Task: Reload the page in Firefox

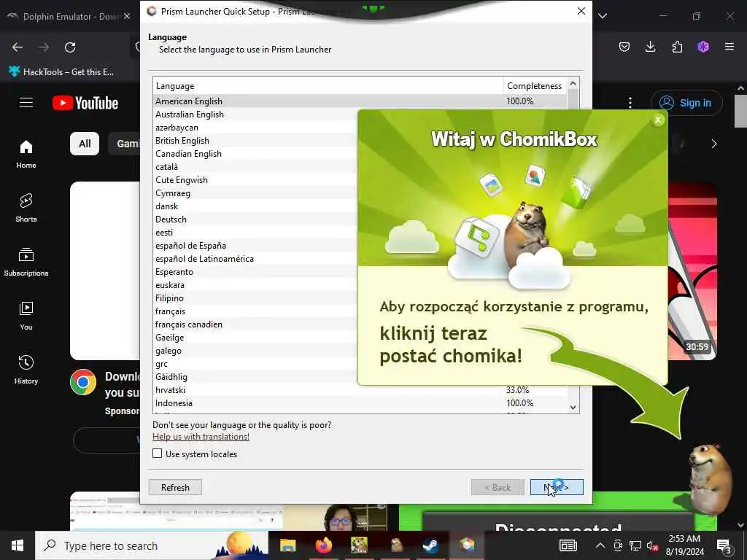Action: pos(70,47)
